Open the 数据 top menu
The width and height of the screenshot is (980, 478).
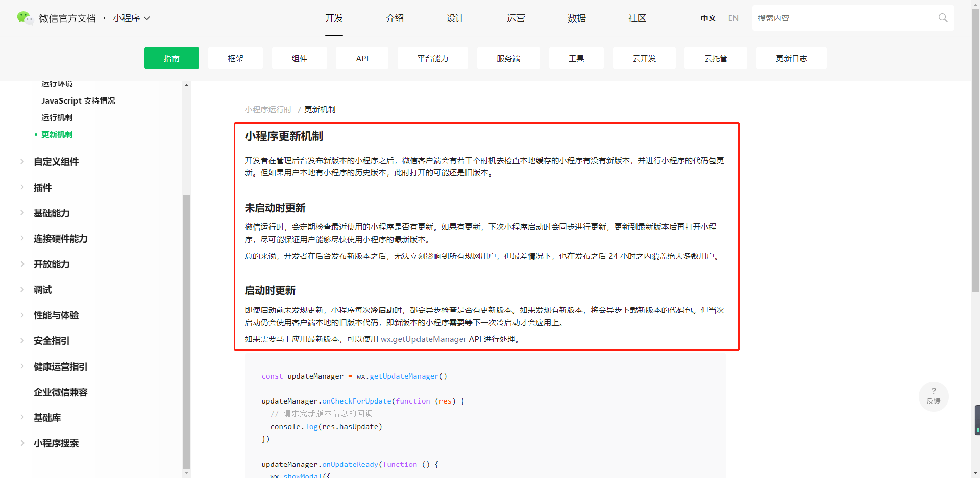(577, 18)
